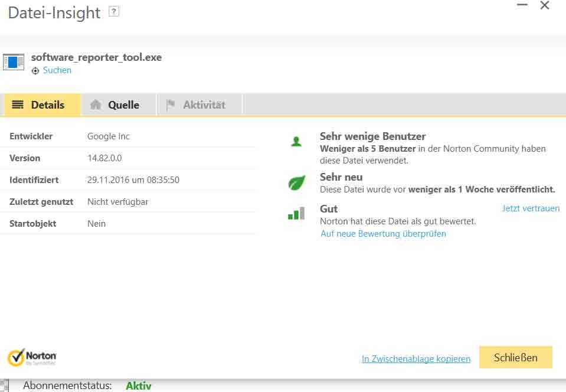Click the house icon on the Quelle tab
This screenshot has width=566, height=392.
tap(96, 104)
